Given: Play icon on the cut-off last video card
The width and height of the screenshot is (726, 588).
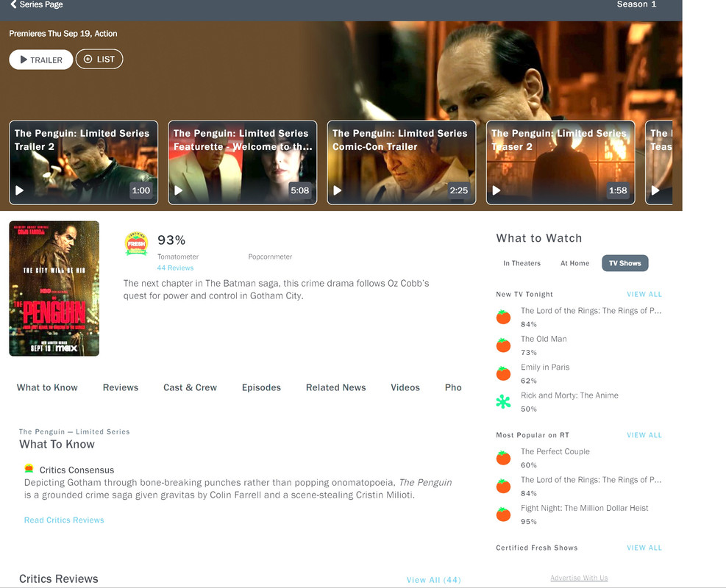Looking at the screenshot, I should tap(655, 190).
